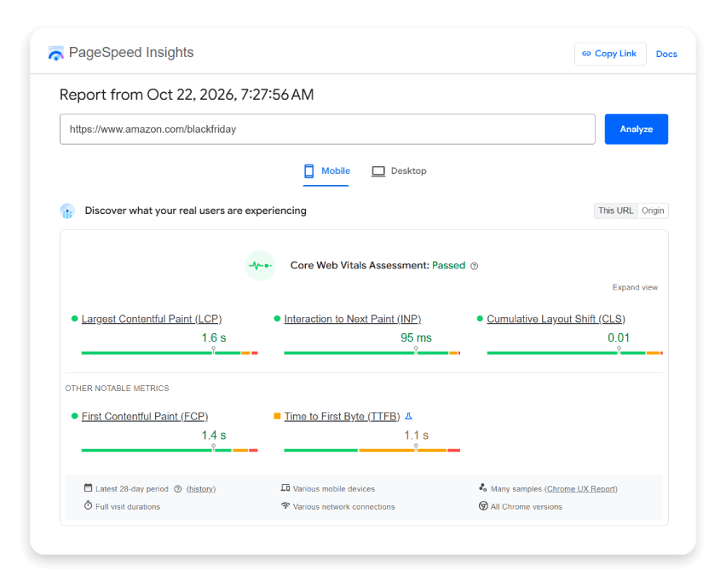
Task: Click the INP distribution bar
Action: (x=372, y=353)
